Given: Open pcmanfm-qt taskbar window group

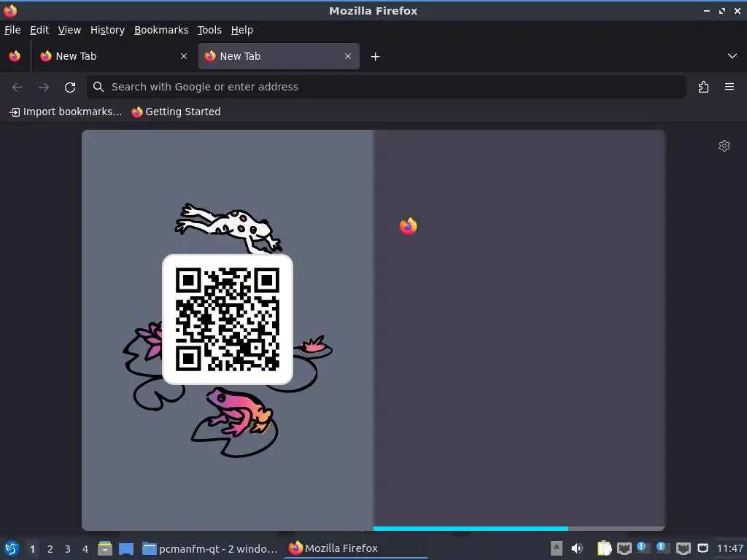Looking at the screenshot, I should point(210,548).
